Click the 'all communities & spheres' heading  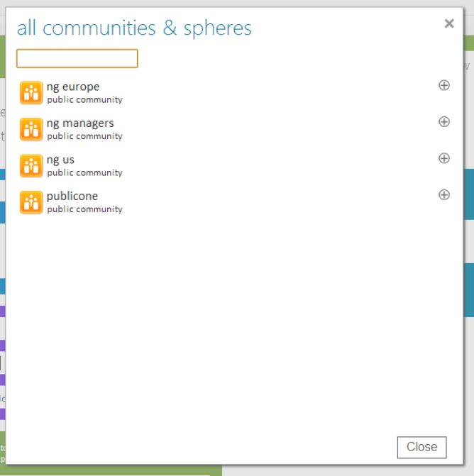coord(134,28)
